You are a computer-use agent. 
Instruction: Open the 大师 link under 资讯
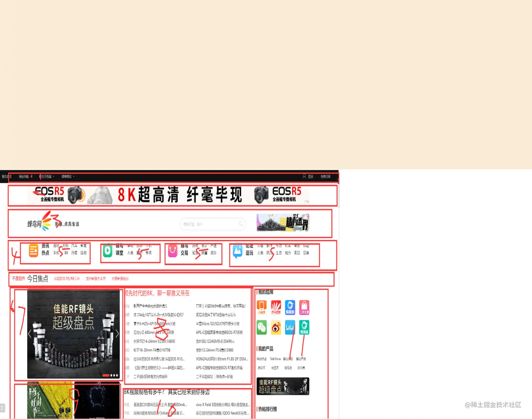click(65, 246)
